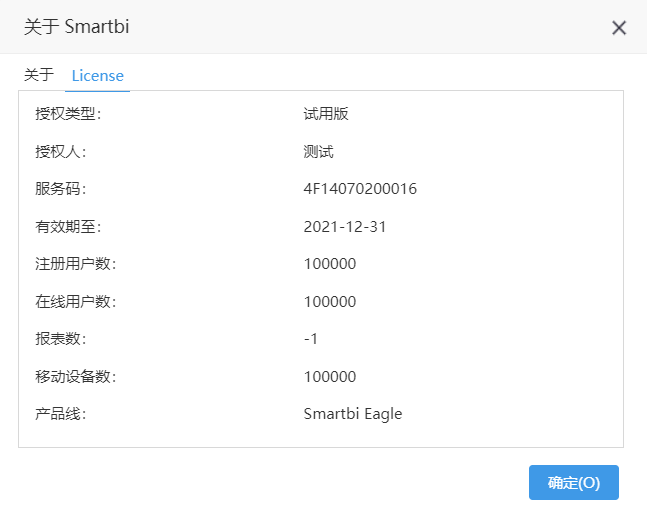Click the 授权类型 label
Screen dimensions: 647x515
pos(68,114)
